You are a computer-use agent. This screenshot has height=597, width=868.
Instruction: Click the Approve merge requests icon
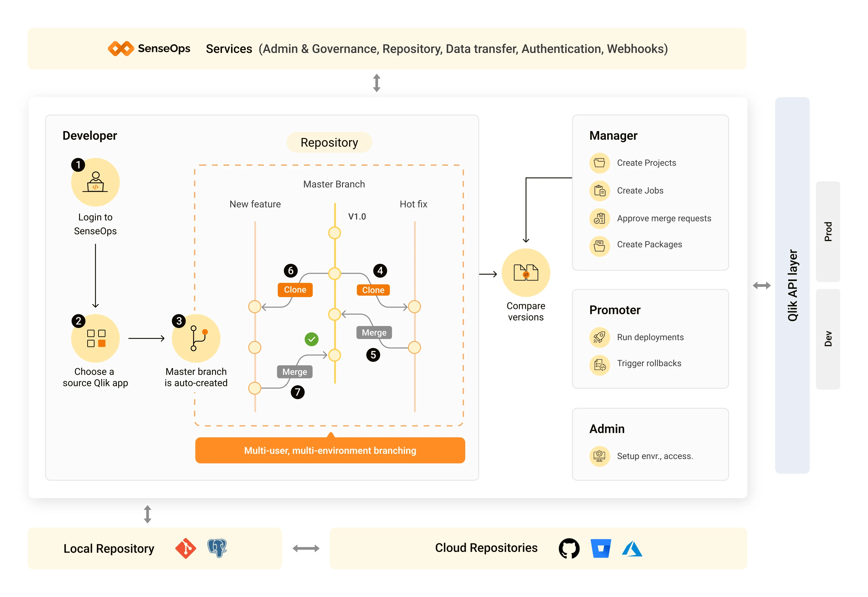click(x=599, y=219)
